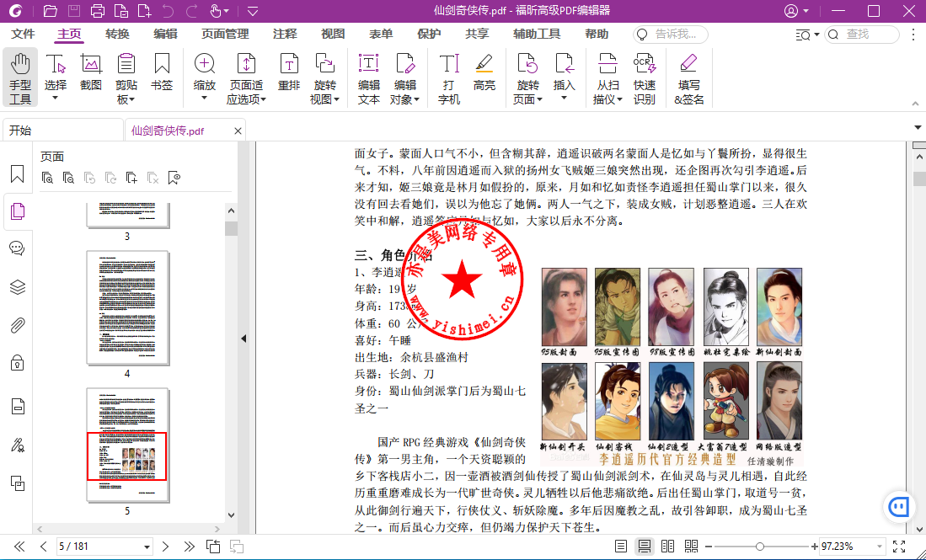Image resolution: width=926 pixels, height=560 pixels.
Task: Go to the next page button
Action: pos(165,547)
